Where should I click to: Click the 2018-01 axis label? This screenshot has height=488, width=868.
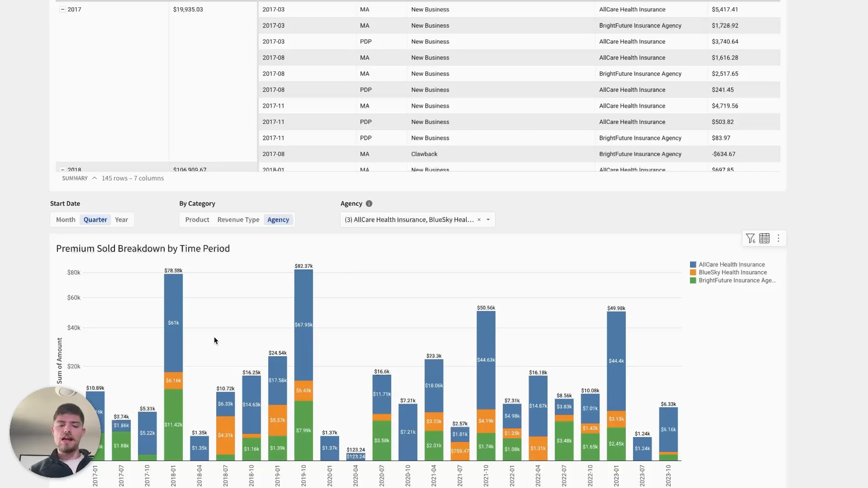point(173,476)
